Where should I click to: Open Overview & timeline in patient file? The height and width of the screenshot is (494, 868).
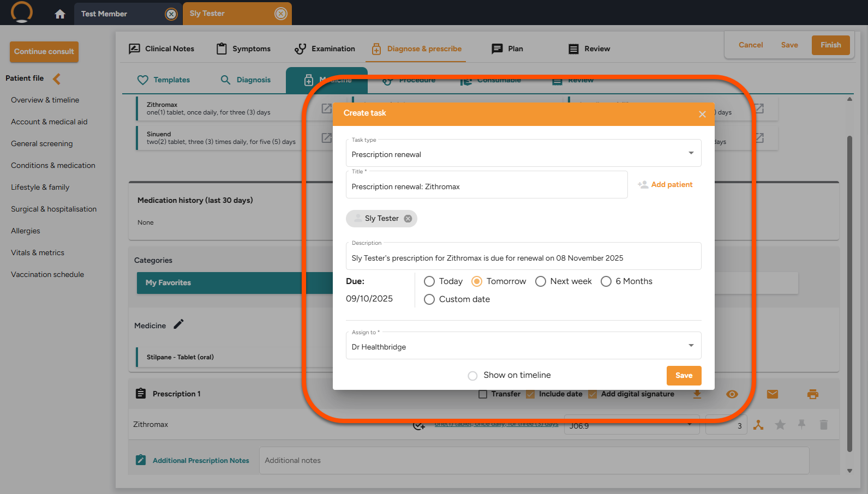click(x=45, y=100)
